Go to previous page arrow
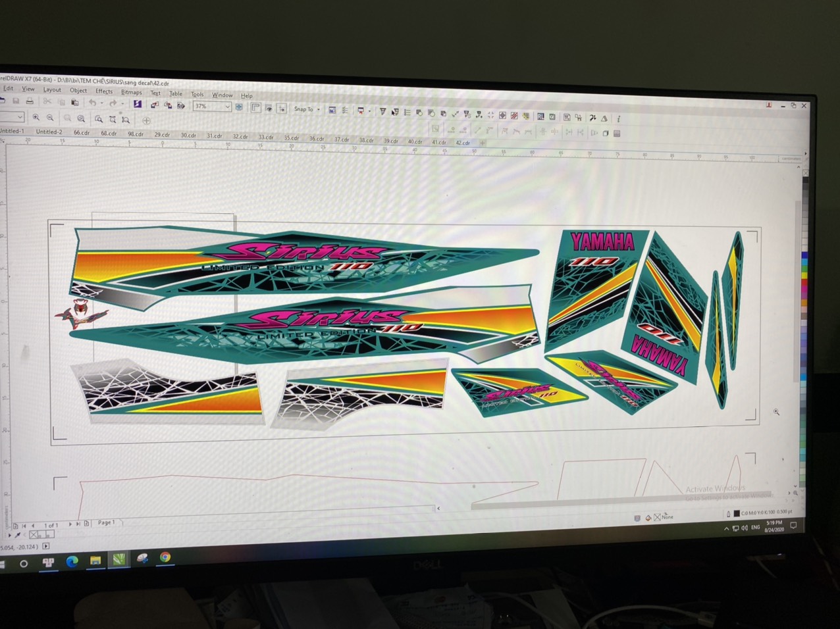This screenshot has width=840, height=629. click(x=33, y=525)
